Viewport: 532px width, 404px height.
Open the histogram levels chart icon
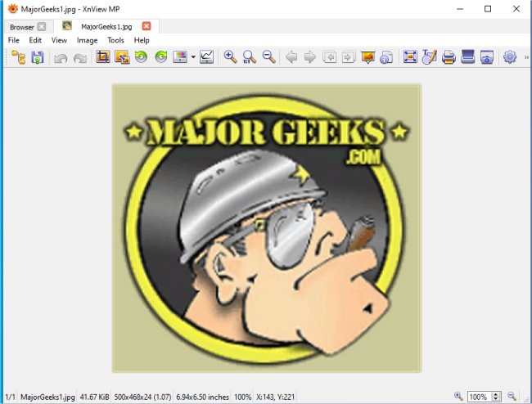tap(206, 57)
